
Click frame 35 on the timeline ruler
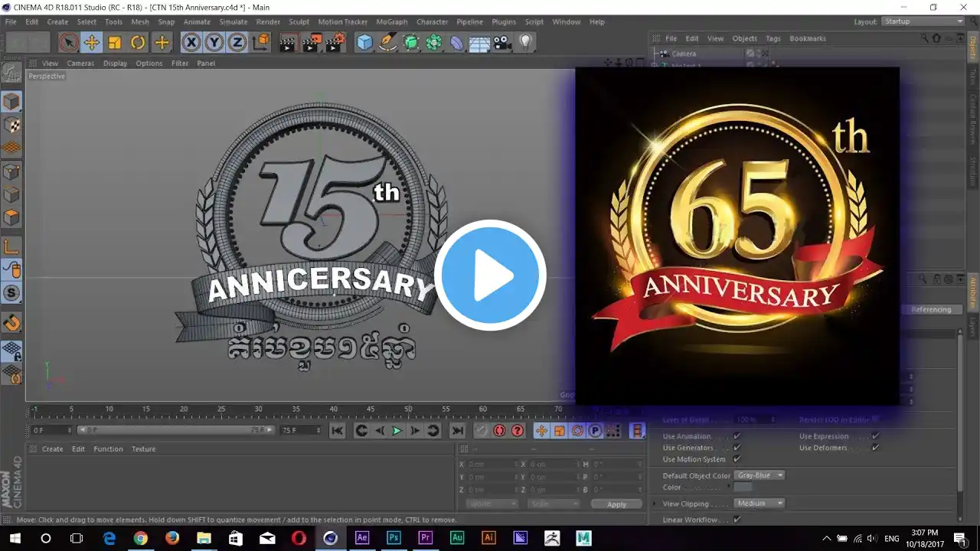click(296, 409)
